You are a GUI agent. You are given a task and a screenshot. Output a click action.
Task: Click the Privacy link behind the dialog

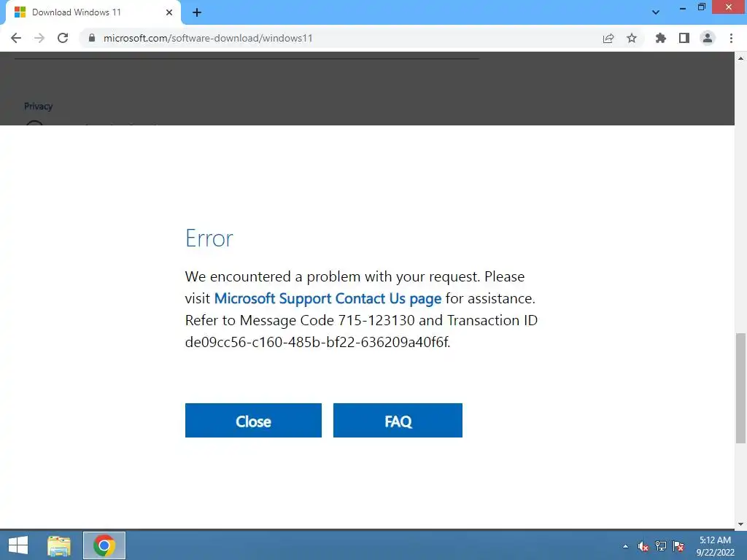click(x=38, y=106)
